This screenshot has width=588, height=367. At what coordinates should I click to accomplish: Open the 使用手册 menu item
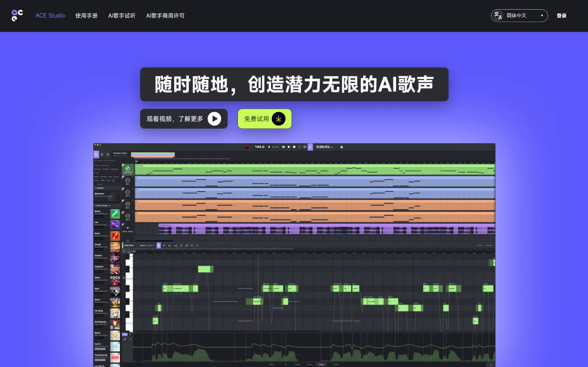[x=86, y=15]
